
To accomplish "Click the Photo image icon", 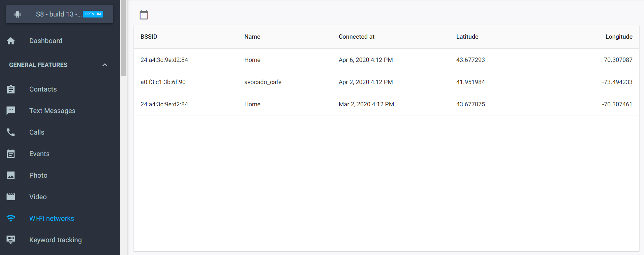I will click(11, 175).
